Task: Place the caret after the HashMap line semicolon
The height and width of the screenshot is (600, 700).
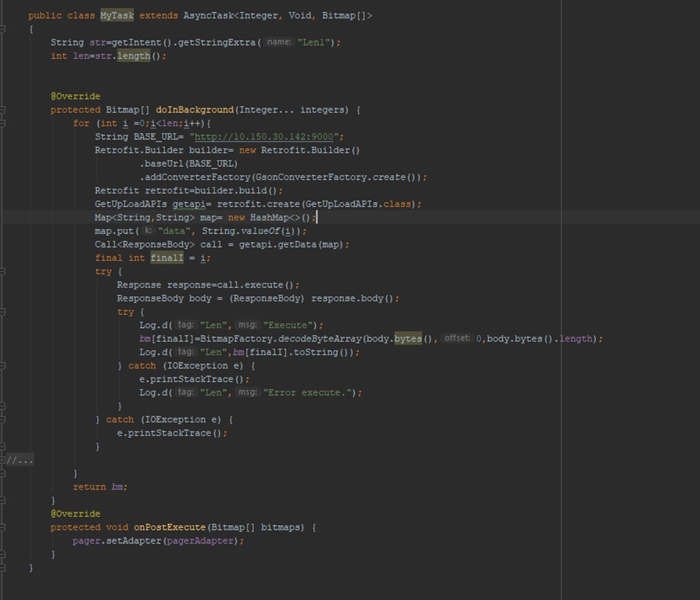Action: 316,217
